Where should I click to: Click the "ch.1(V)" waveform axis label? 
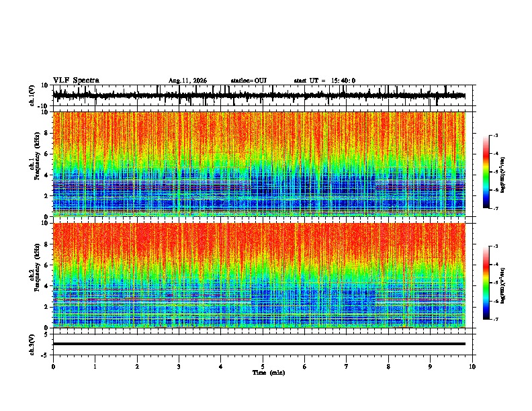(x=32, y=95)
